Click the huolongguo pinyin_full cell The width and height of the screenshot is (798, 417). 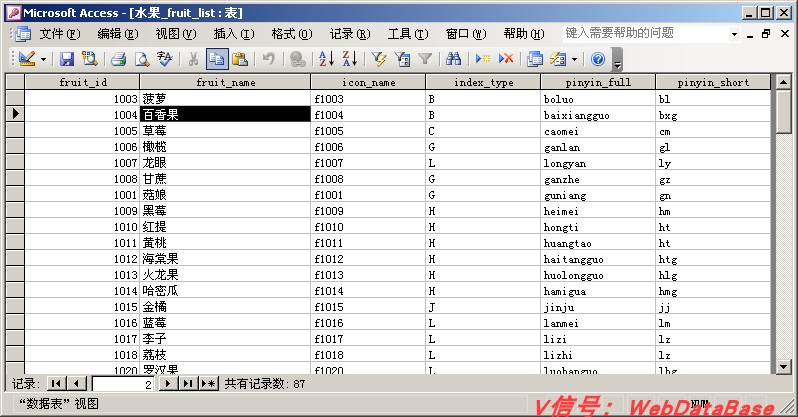pos(598,274)
